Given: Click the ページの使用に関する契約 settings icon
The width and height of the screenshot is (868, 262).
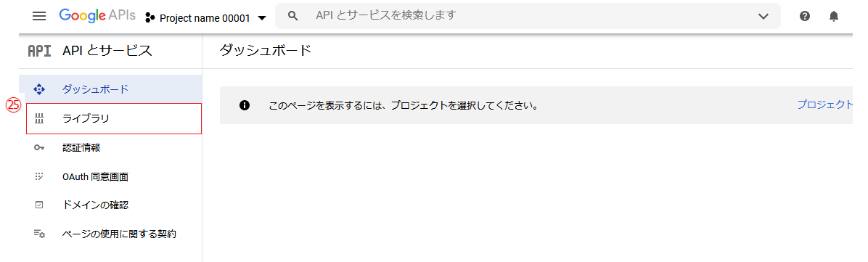Looking at the screenshot, I should [x=38, y=234].
